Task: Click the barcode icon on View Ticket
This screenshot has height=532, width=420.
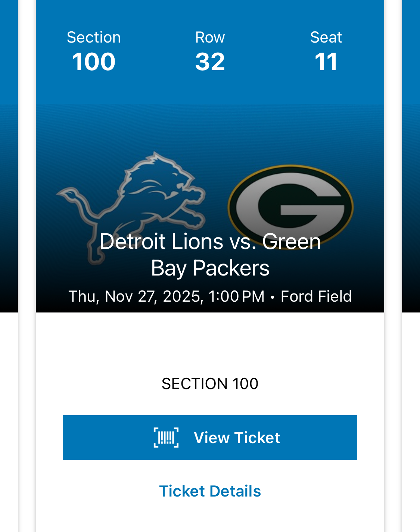Action: click(x=166, y=438)
